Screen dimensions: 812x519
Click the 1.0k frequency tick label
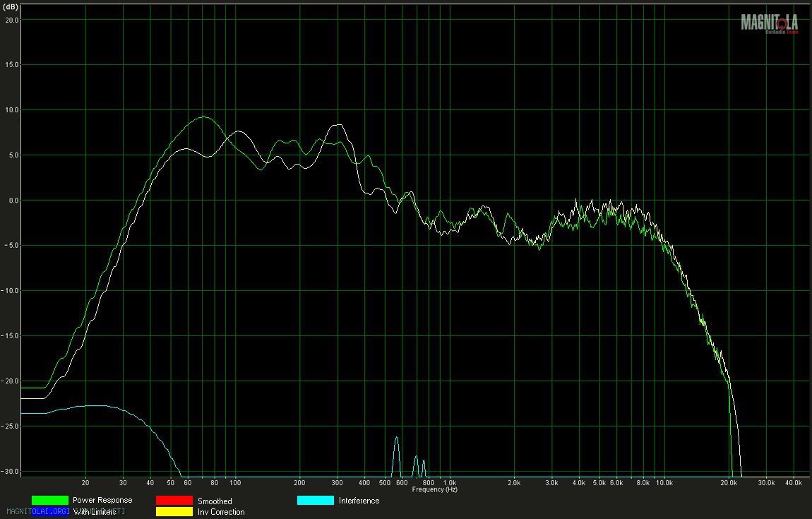tap(448, 483)
